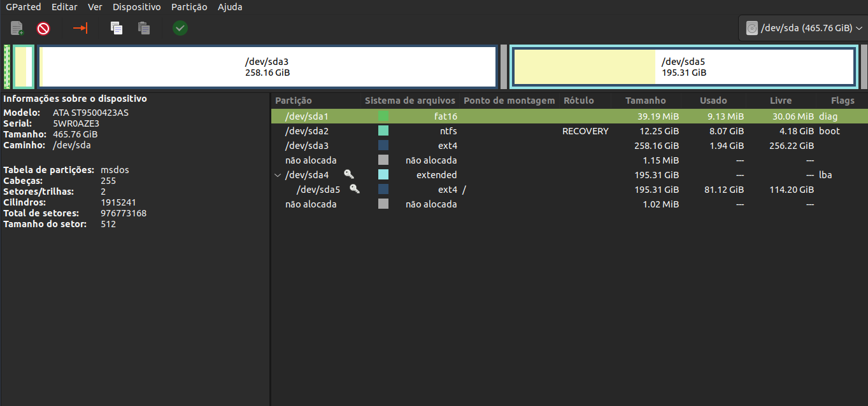Sort by Ponto de montagem column header
The width and height of the screenshot is (868, 406).
click(509, 101)
